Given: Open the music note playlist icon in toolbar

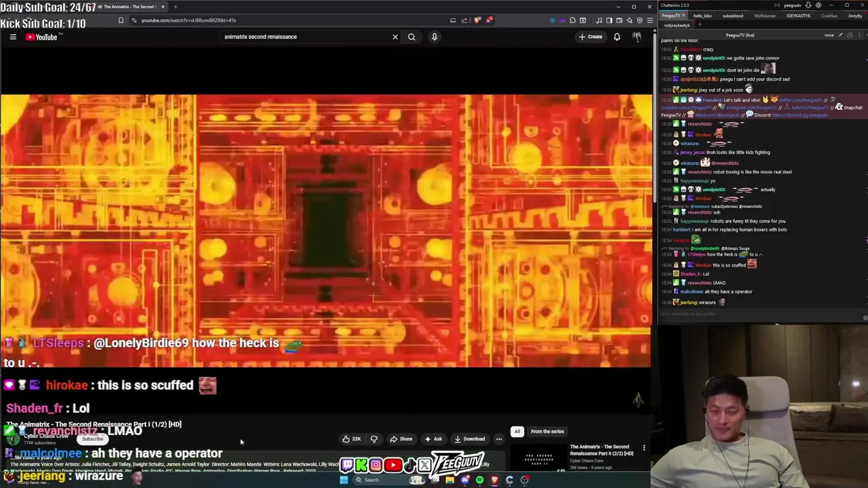Looking at the screenshot, I should click(599, 20).
